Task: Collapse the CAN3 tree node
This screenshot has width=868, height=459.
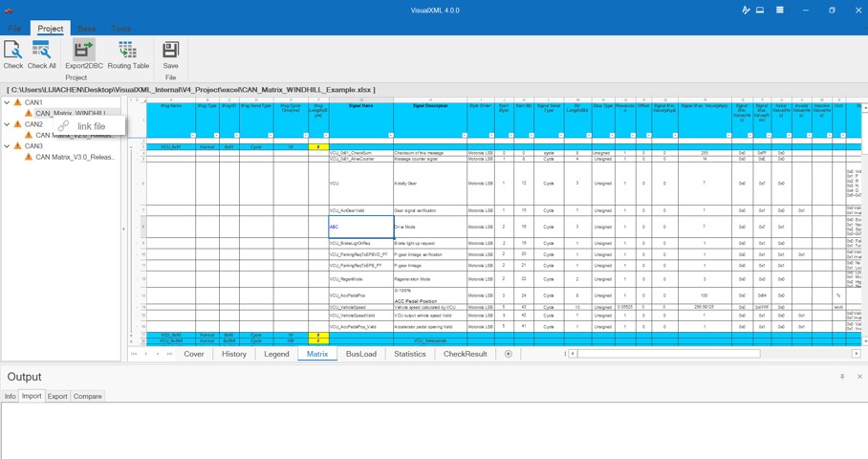Action: tap(8, 146)
